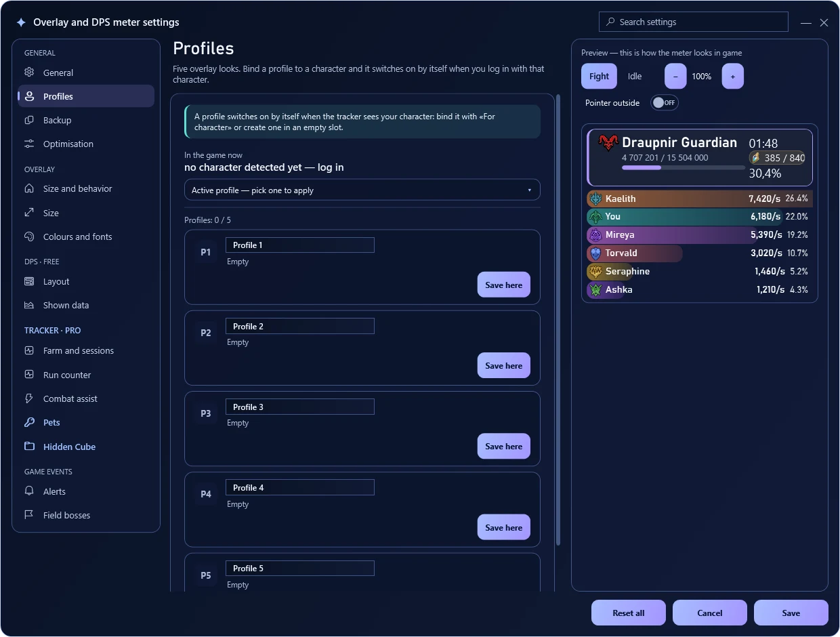The height and width of the screenshot is (637, 840).
Task: Click the '01:48' fight timer
Action: [763, 144]
